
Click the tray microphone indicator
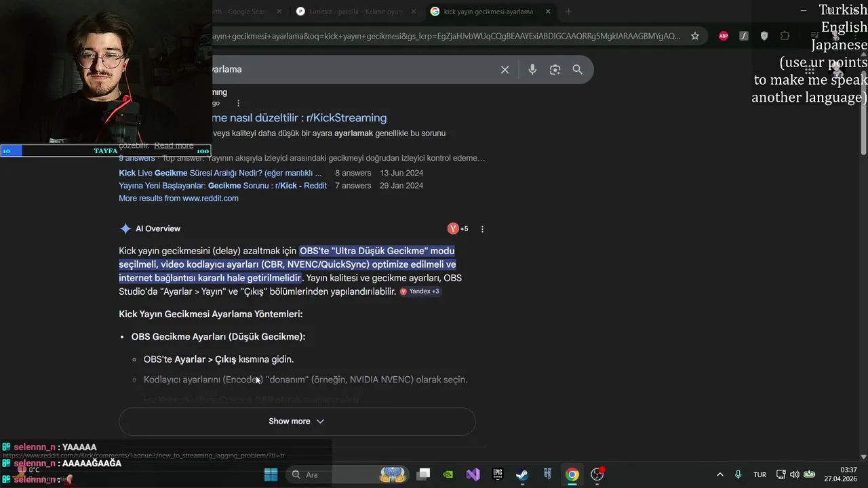(738, 474)
